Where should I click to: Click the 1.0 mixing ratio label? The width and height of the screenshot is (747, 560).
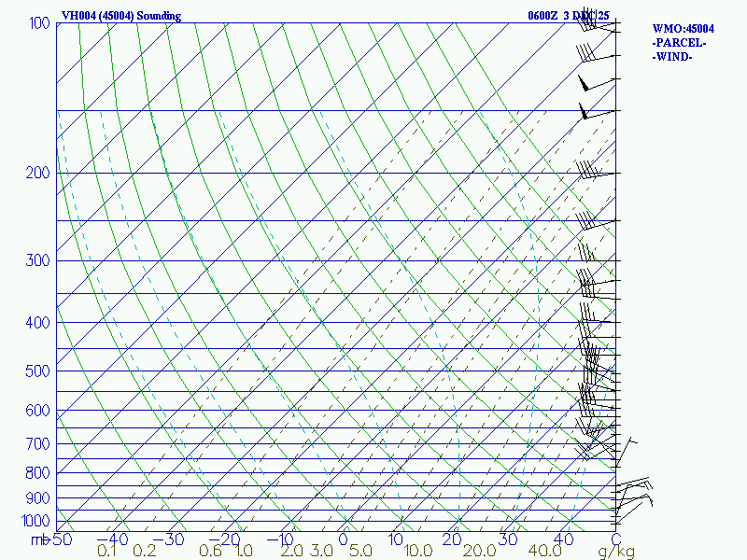[244, 552]
